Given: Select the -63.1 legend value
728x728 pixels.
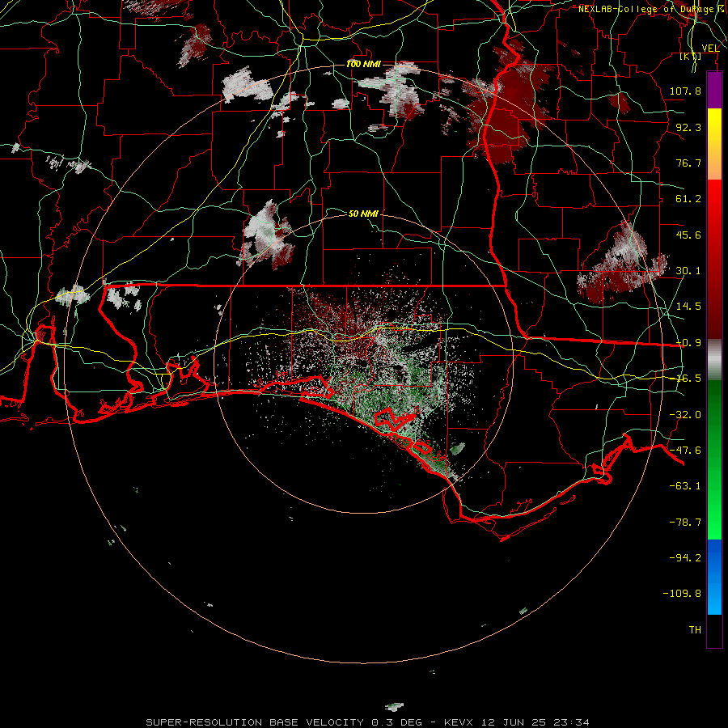Looking at the screenshot, I should coord(685,486).
